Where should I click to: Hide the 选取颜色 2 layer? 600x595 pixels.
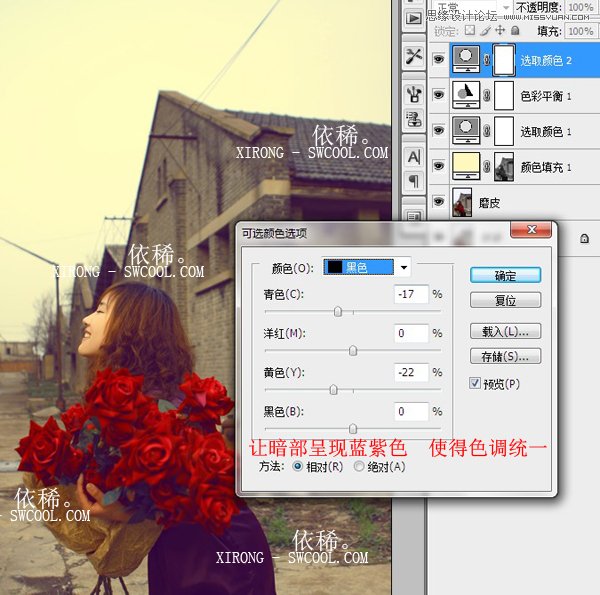pyautogui.click(x=439, y=59)
